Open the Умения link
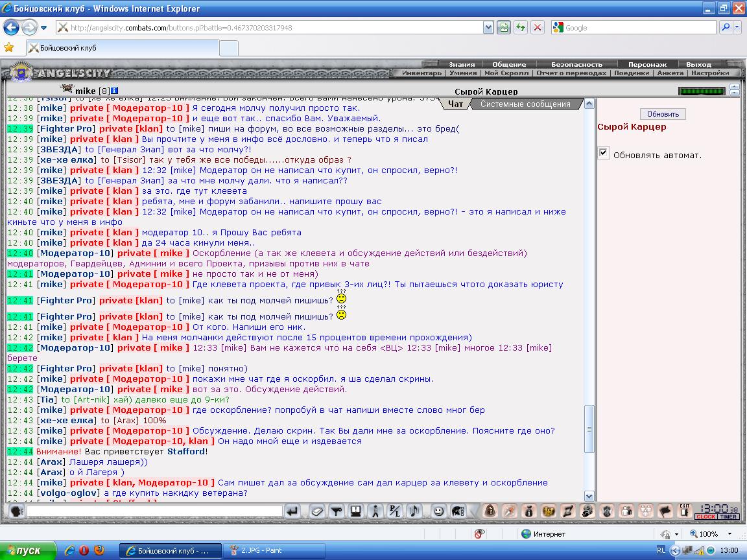 [462, 73]
